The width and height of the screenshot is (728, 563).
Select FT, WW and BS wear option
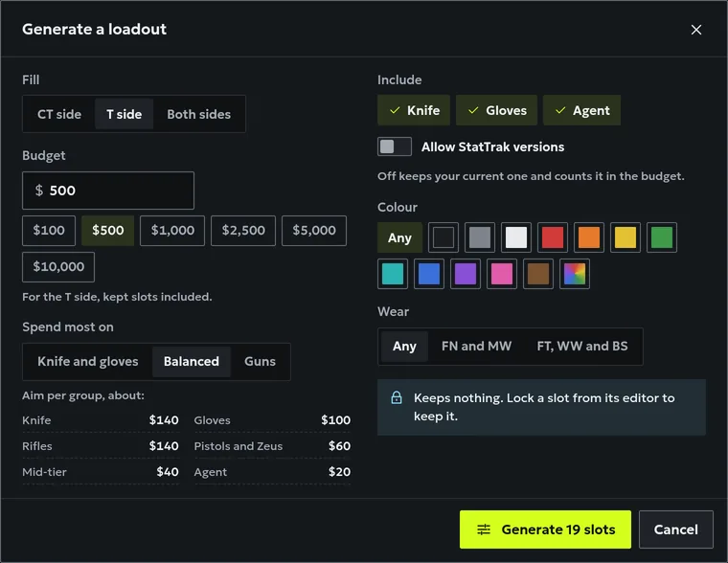point(582,347)
